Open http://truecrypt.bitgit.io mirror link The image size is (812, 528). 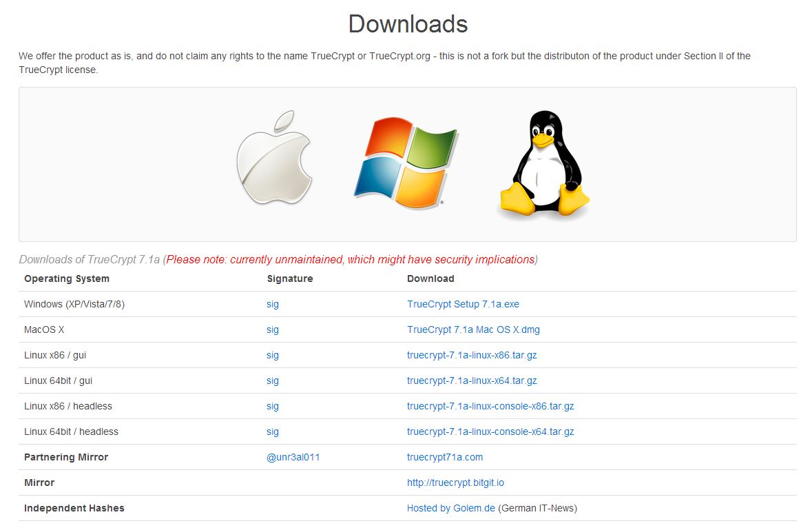pos(455,483)
